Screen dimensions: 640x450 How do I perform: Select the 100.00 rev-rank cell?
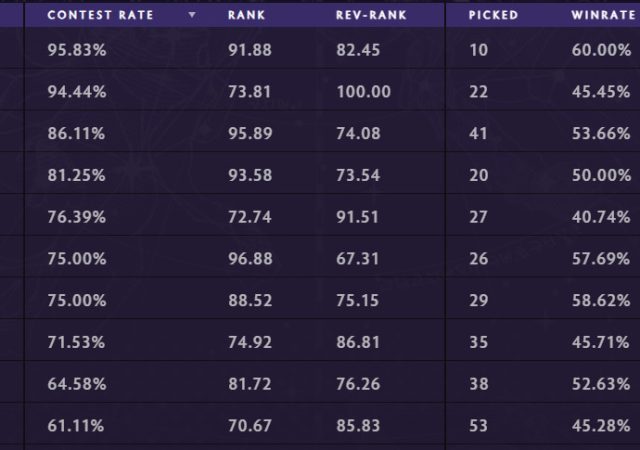(365, 91)
